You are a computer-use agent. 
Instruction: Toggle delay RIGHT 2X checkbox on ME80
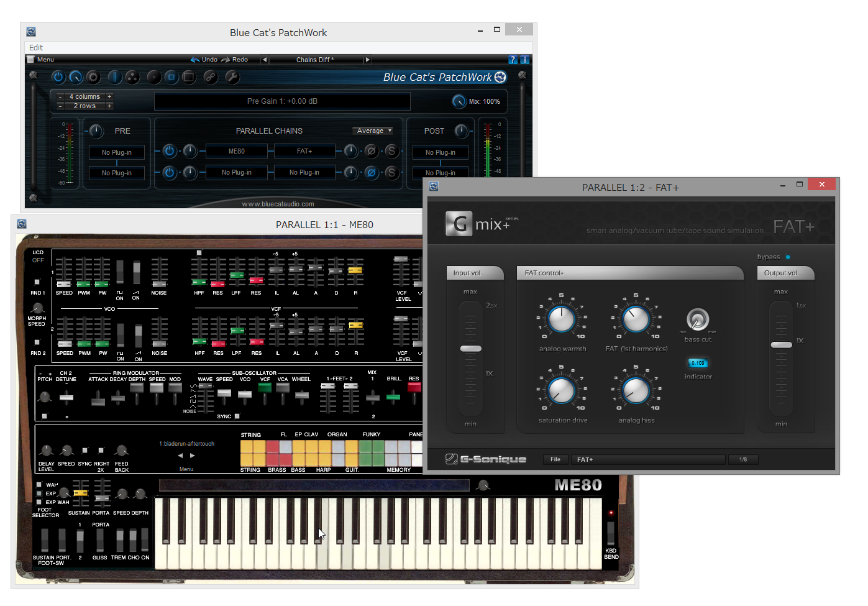[x=101, y=450]
